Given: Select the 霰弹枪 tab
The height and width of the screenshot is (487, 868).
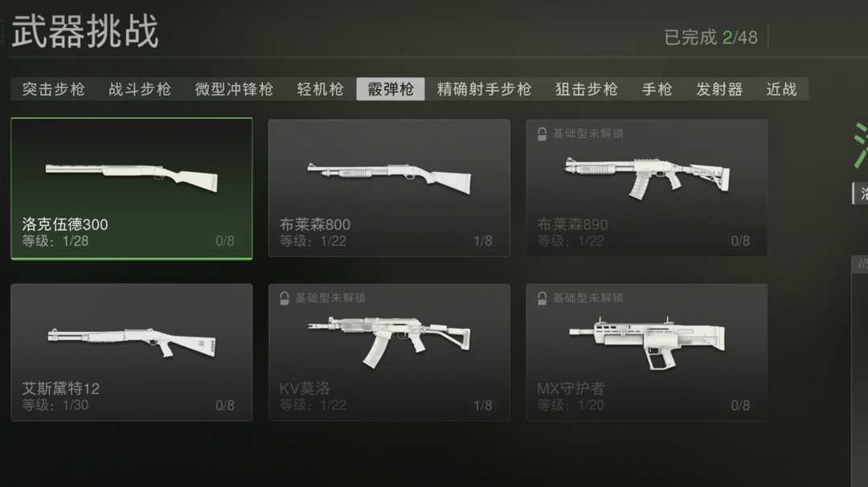Looking at the screenshot, I should [x=391, y=89].
